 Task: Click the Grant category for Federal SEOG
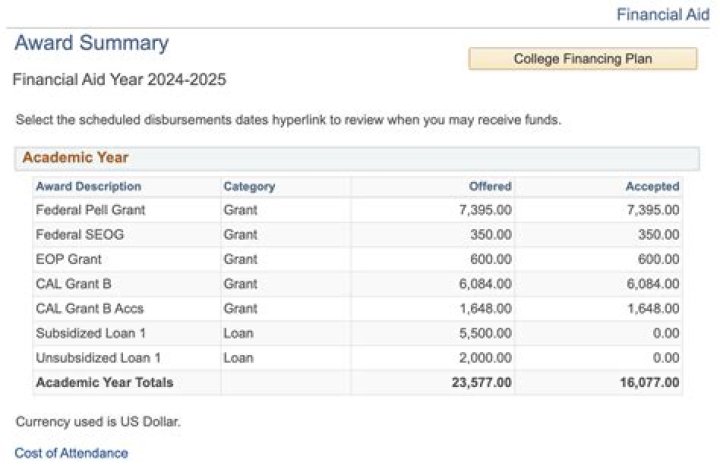click(240, 235)
